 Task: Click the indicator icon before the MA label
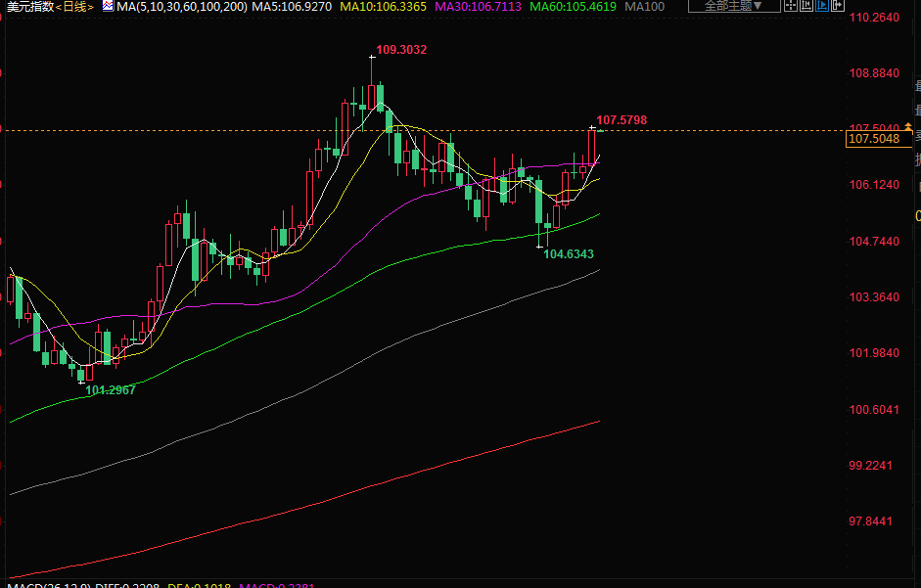[x=109, y=7]
